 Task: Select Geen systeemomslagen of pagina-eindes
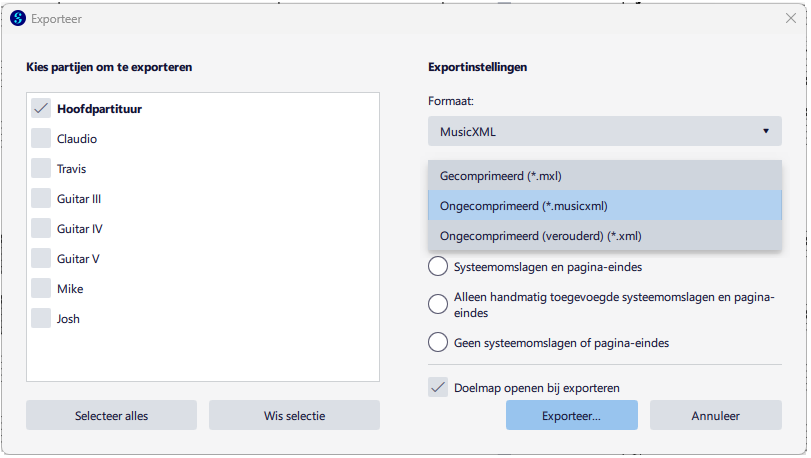click(438, 342)
